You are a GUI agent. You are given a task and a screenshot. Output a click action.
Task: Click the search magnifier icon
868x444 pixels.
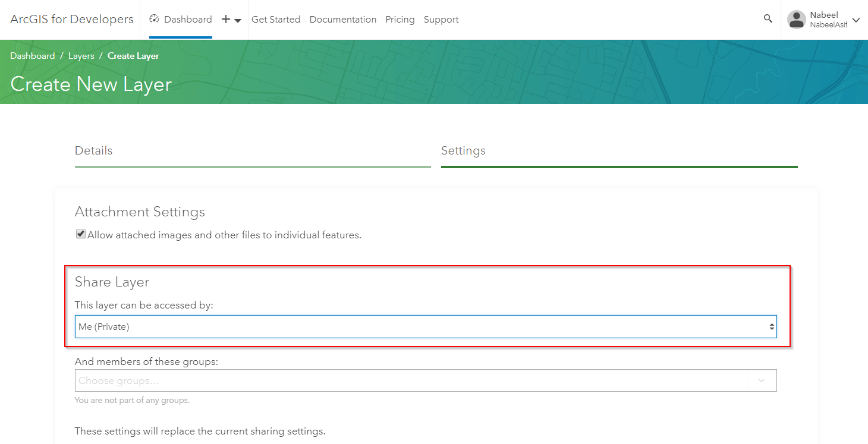(x=768, y=19)
